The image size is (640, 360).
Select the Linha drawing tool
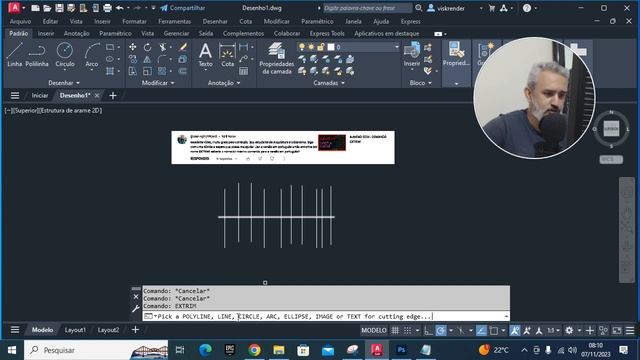click(x=15, y=55)
